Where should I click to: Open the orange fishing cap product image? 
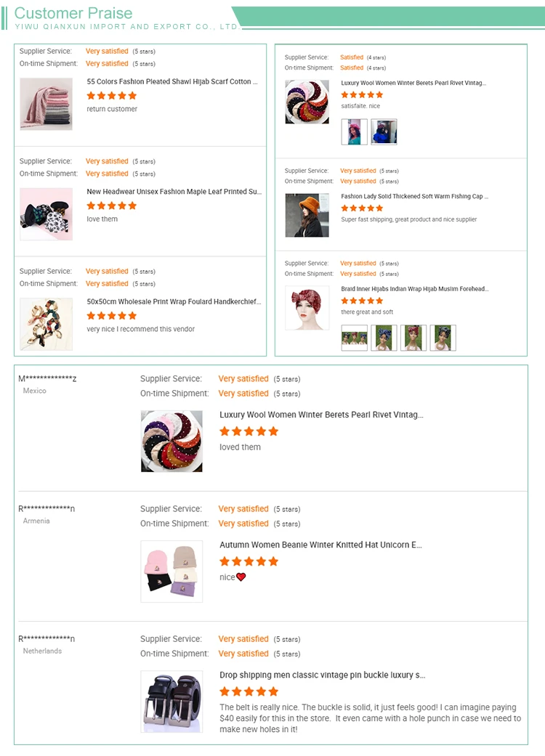pos(307,215)
